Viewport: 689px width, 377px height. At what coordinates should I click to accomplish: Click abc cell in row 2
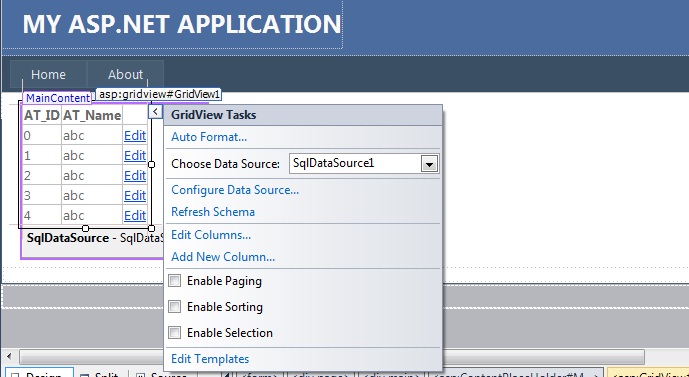click(92, 176)
